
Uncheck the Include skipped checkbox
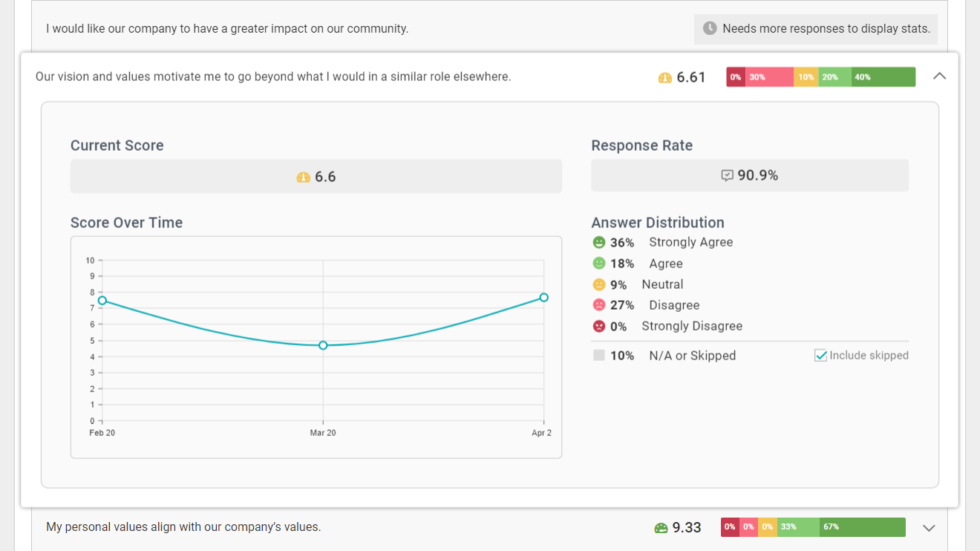(820, 356)
